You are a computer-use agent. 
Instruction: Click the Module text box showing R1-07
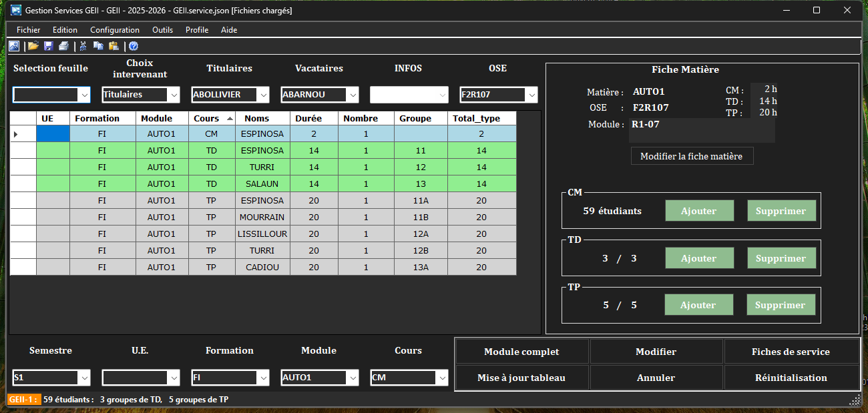pyautogui.click(x=702, y=131)
